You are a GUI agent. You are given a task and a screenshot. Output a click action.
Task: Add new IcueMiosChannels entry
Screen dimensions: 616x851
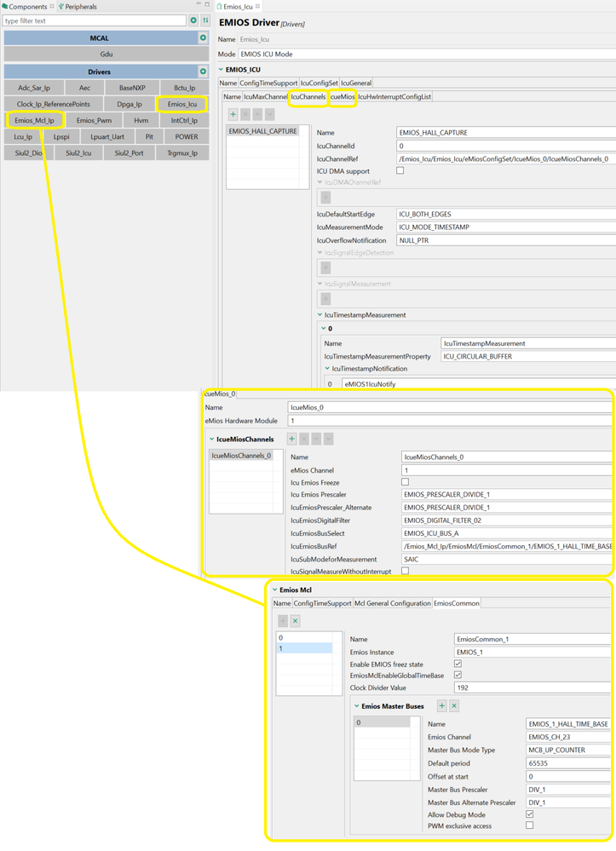(x=291, y=439)
